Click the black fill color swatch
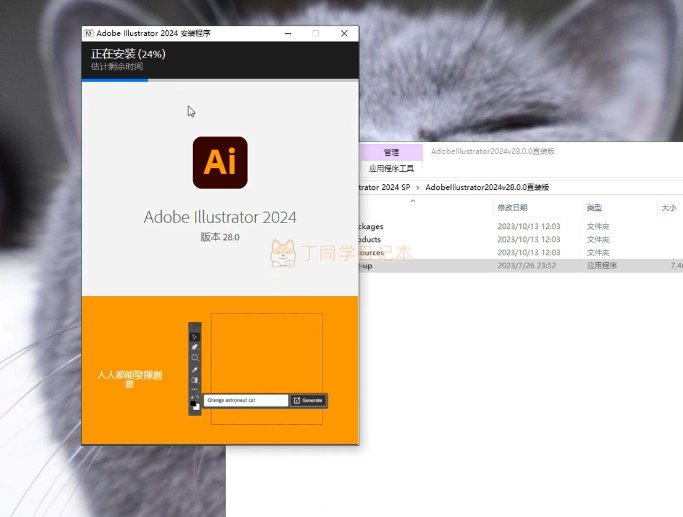Viewport: 683px width, 517px height. pos(193,403)
